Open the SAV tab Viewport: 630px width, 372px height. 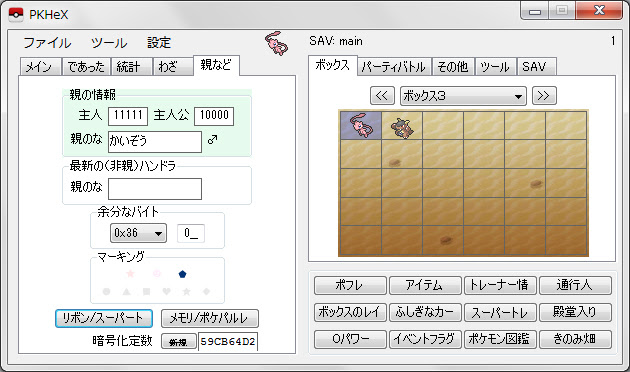point(536,67)
